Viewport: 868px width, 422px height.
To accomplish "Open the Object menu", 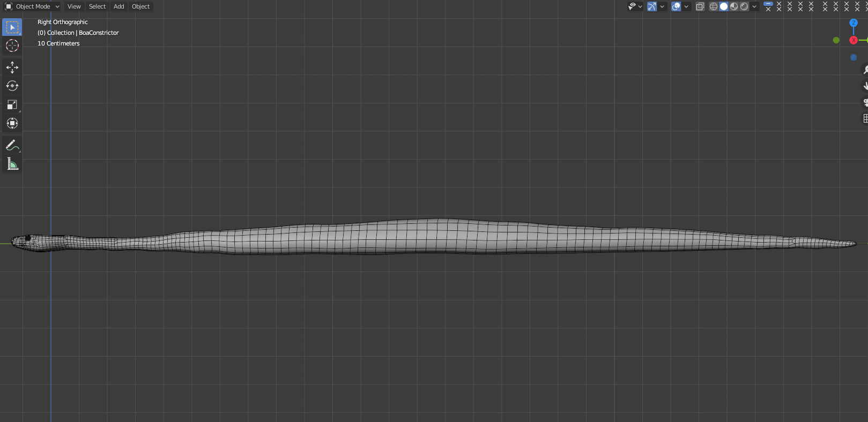I will [141, 6].
